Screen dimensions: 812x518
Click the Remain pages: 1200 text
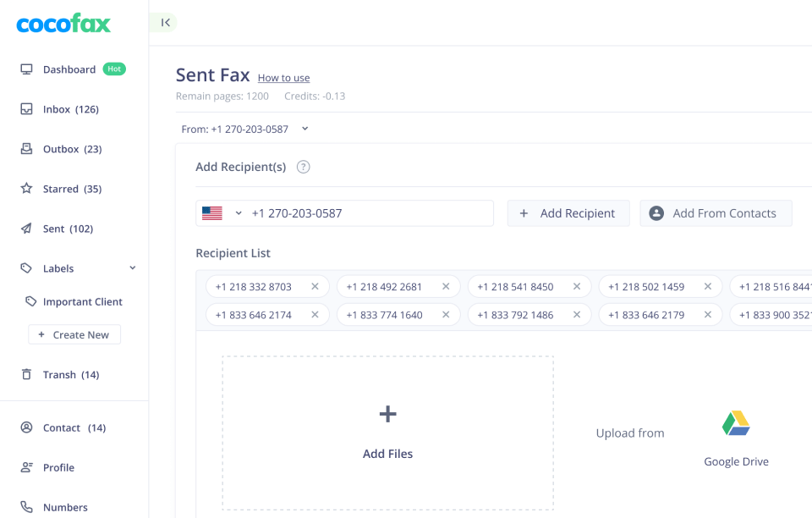[222, 96]
